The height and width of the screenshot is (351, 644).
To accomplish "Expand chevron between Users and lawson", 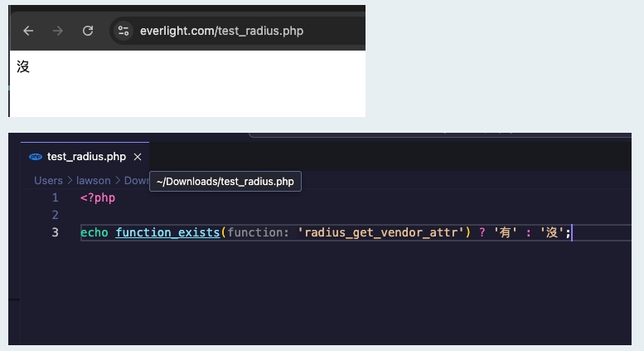I will click(x=70, y=180).
